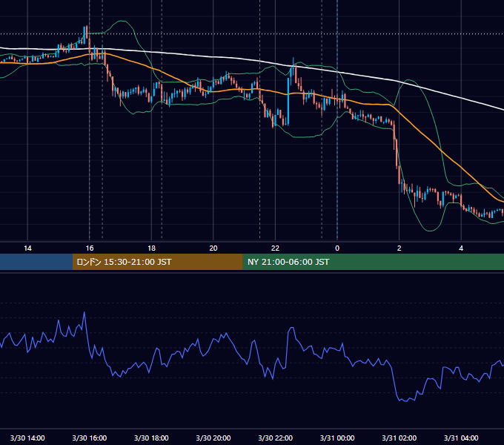Click the 3/30 16:00 label on oscillator axis
The height and width of the screenshot is (445, 504).
(90, 438)
